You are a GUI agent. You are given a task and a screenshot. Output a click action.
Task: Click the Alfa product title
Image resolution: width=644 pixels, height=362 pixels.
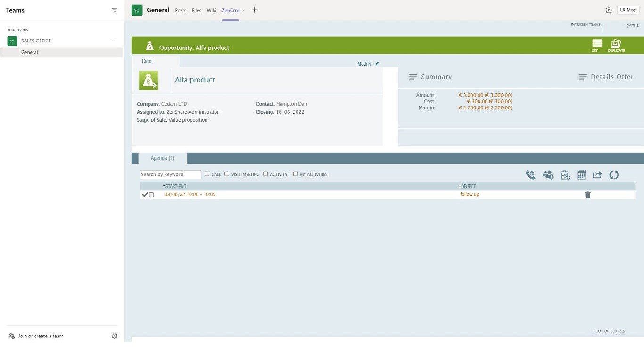click(195, 80)
